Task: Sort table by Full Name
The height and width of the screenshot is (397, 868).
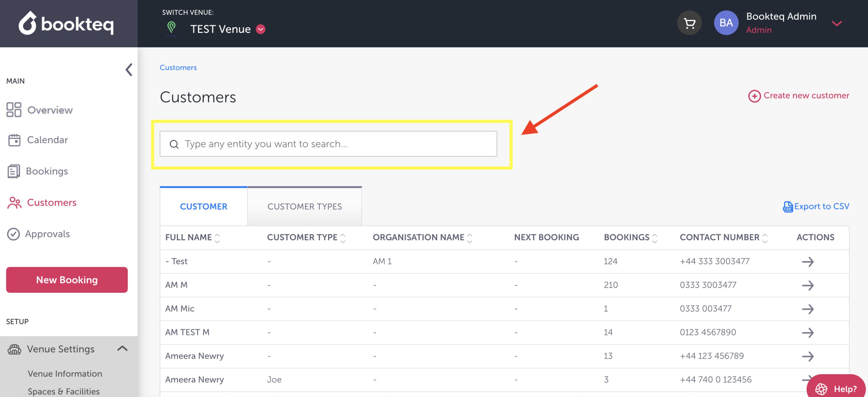Action: tap(217, 238)
